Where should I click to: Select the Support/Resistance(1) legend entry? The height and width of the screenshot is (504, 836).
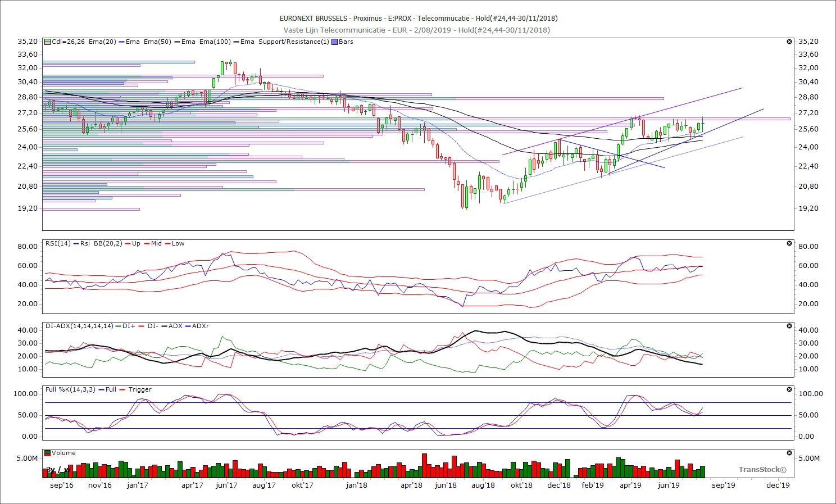[294, 42]
